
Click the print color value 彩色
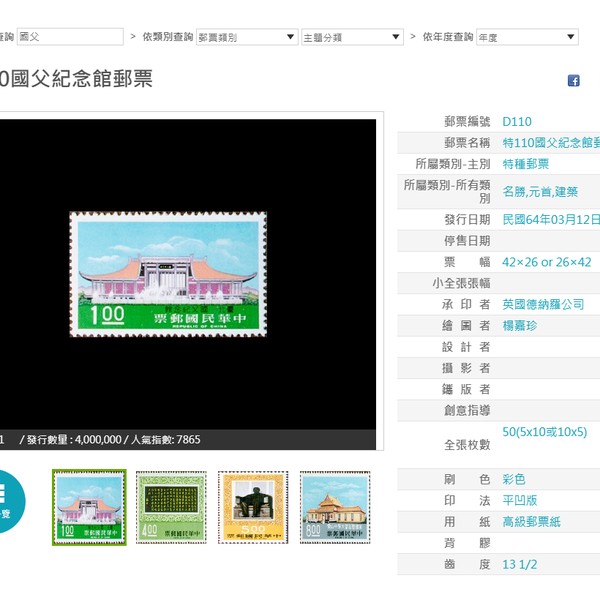[514, 479]
